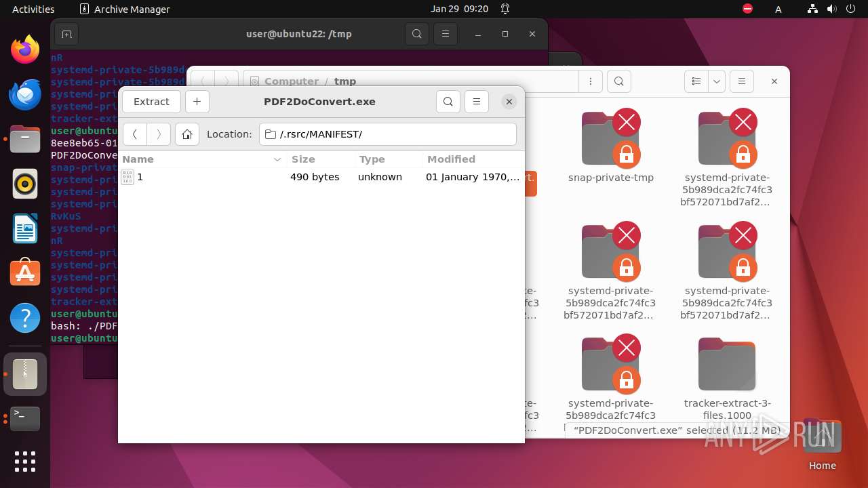Click the tmp breadcrumb in Files

coord(345,81)
